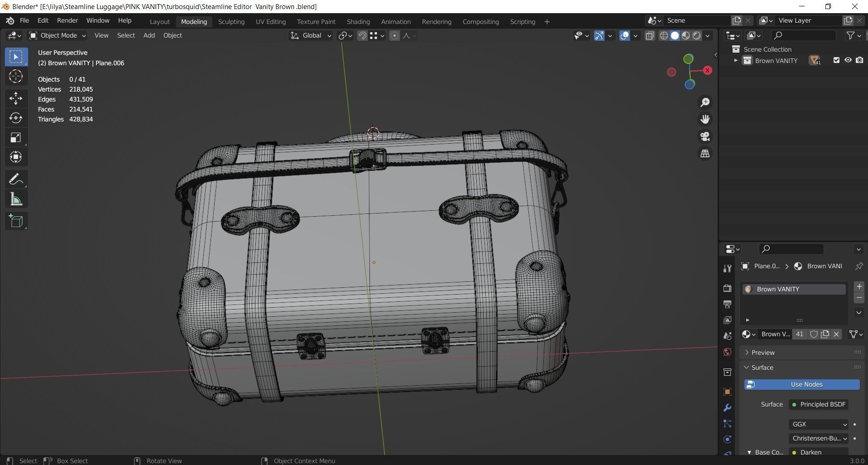This screenshot has height=465, width=868.
Task: Expand Brown VANITY collection tree
Action: 735,60
